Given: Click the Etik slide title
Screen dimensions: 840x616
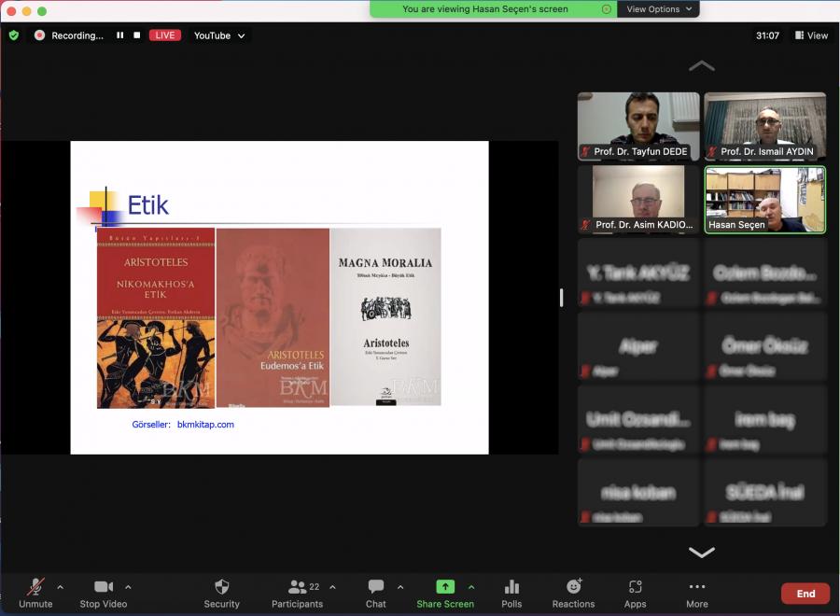Looking at the screenshot, I should 147,205.
